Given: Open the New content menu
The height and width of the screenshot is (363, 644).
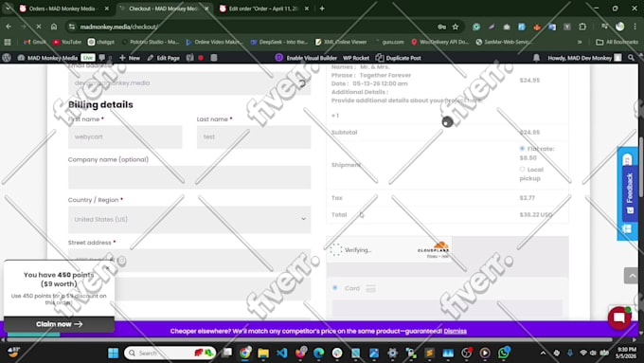Looking at the screenshot, I should (130, 58).
